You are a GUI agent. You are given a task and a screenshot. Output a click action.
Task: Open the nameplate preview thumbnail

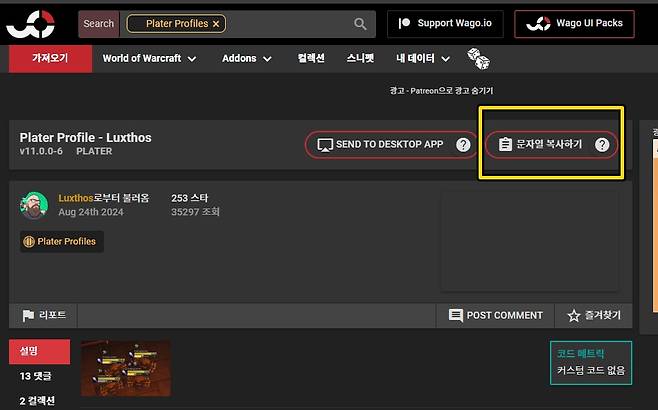click(x=125, y=367)
